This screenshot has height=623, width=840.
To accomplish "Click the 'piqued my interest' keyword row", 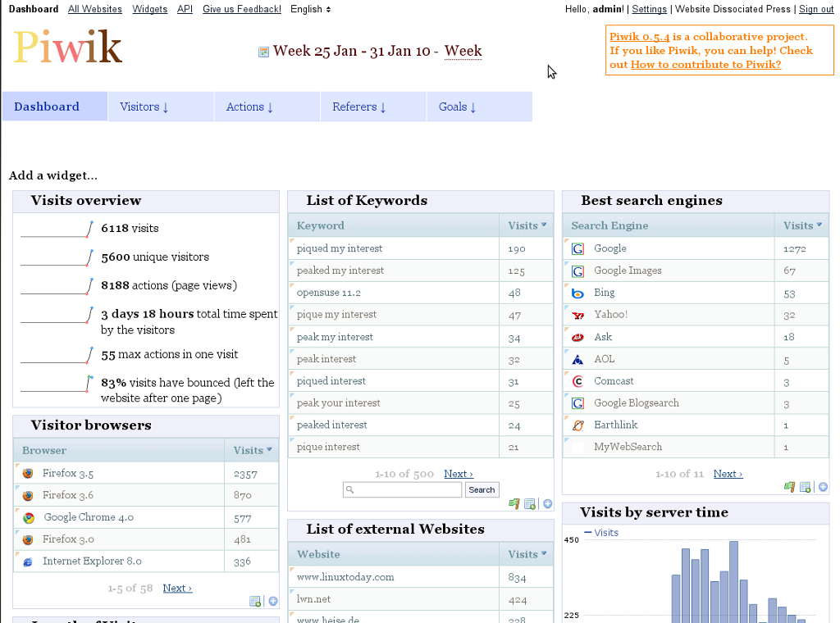I will click(421, 248).
